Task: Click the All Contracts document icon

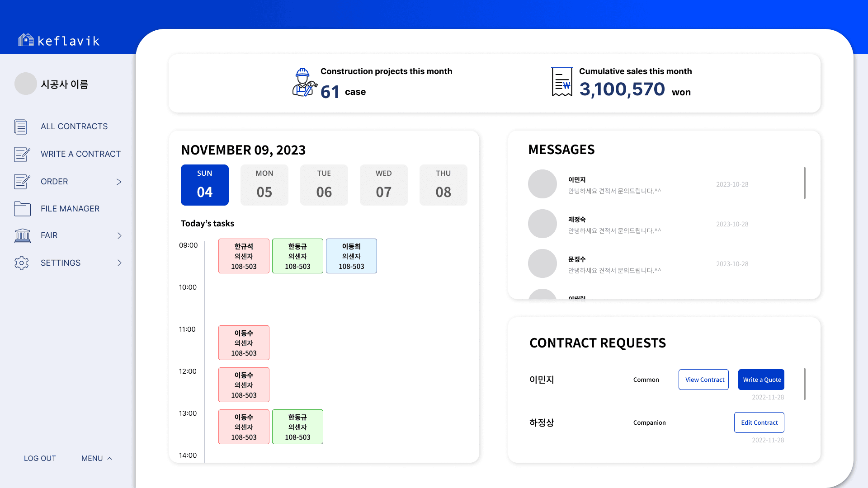Action: tap(21, 127)
